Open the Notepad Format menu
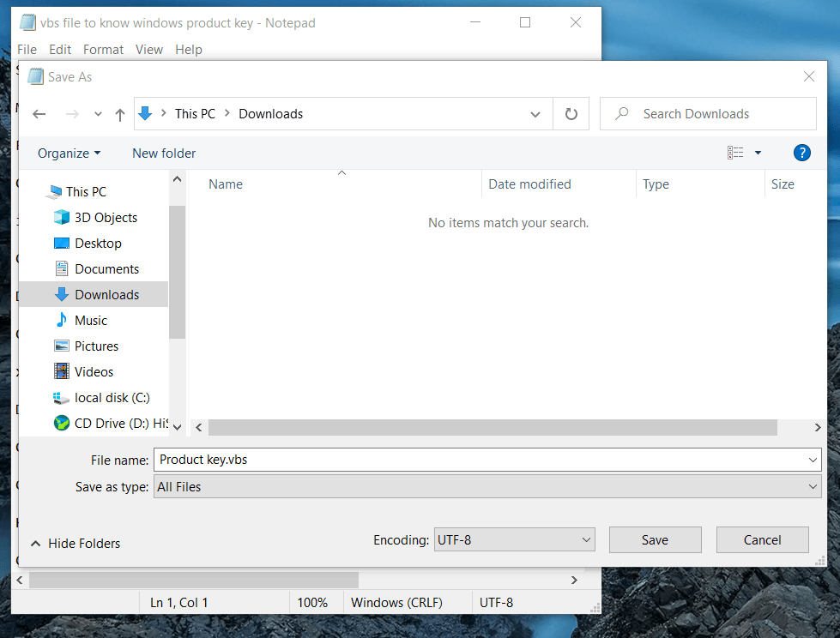 tap(104, 50)
